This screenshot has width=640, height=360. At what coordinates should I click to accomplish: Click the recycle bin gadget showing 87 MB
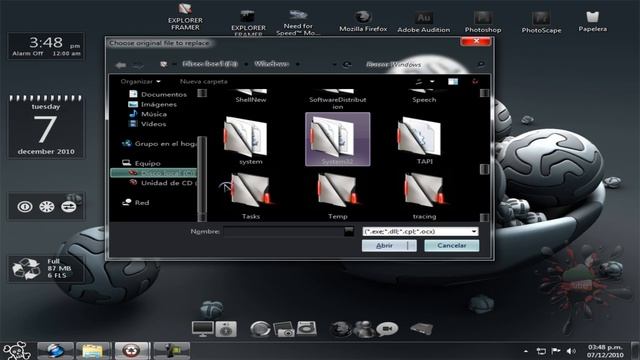(46, 269)
